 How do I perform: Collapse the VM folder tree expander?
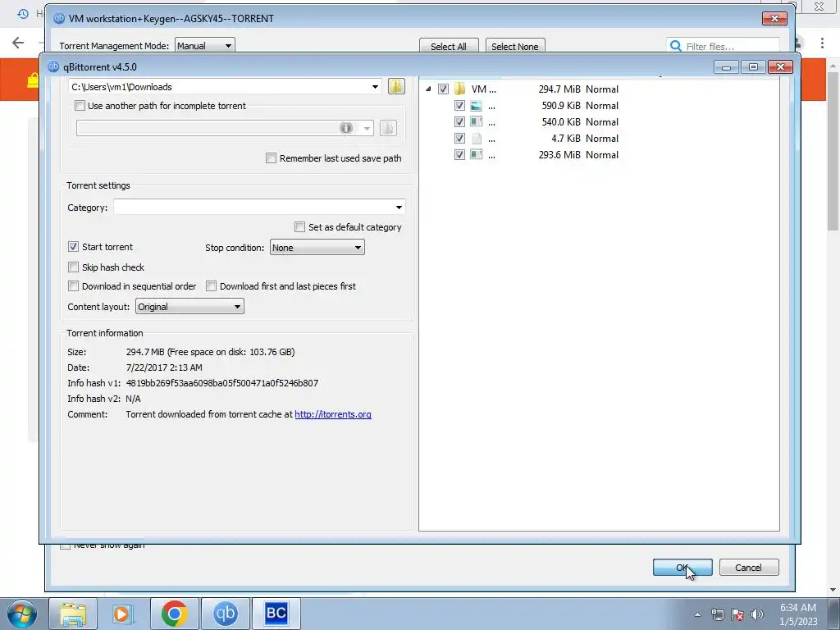pos(428,89)
